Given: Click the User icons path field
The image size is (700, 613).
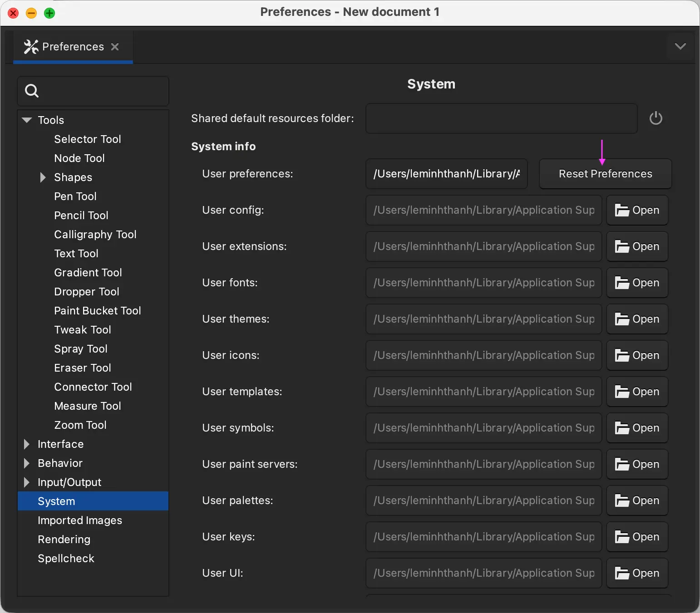Looking at the screenshot, I should [484, 355].
